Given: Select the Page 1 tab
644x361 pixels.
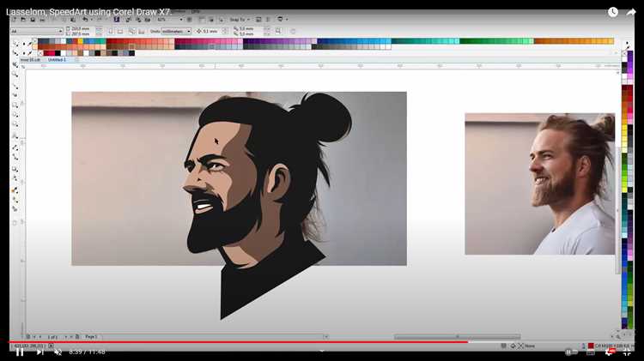Looking at the screenshot, I should (x=91, y=337).
